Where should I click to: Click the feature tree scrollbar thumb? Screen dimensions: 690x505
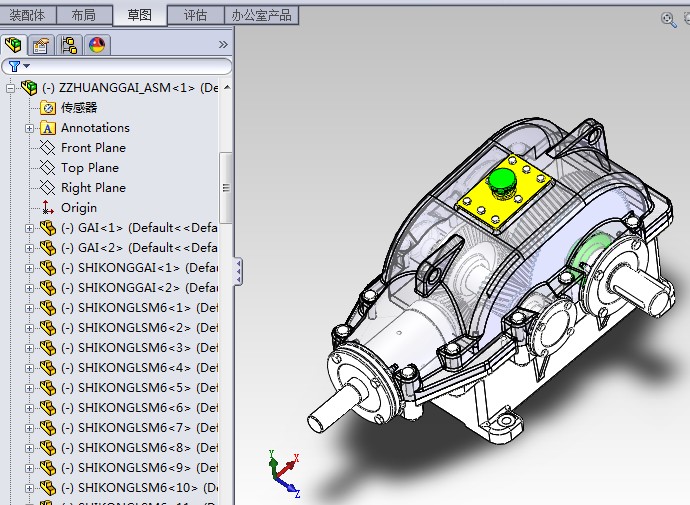(226, 188)
